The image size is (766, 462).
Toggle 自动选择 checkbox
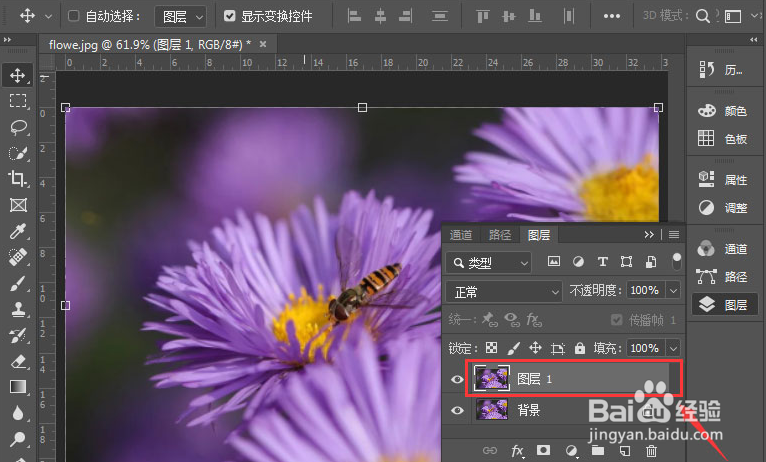74,16
